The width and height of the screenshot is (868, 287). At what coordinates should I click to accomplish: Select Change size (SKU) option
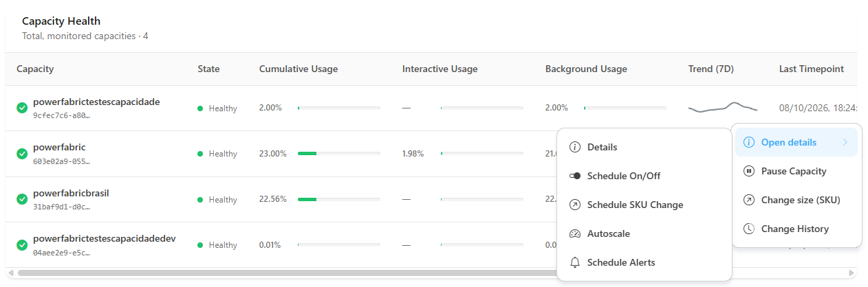point(796,200)
